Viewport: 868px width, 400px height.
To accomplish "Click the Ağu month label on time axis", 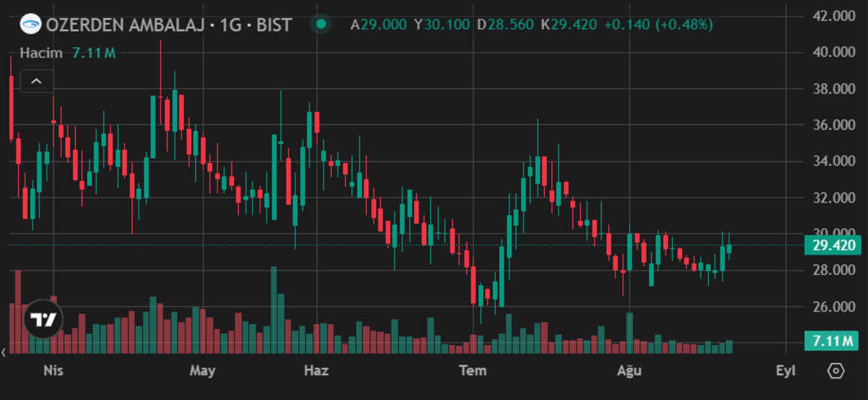I will click(629, 370).
